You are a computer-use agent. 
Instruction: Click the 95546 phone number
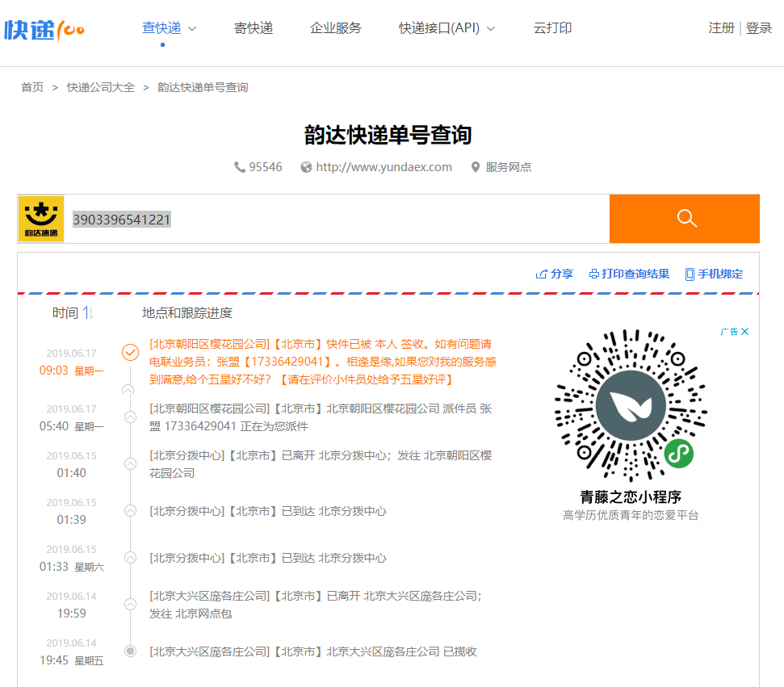pos(266,167)
